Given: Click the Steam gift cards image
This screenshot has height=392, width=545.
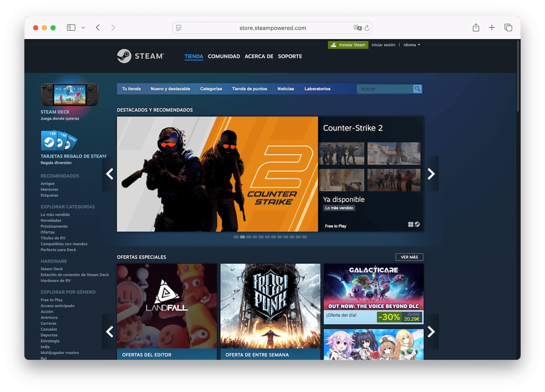Looking at the screenshot, I should click(x=59, y=141).
